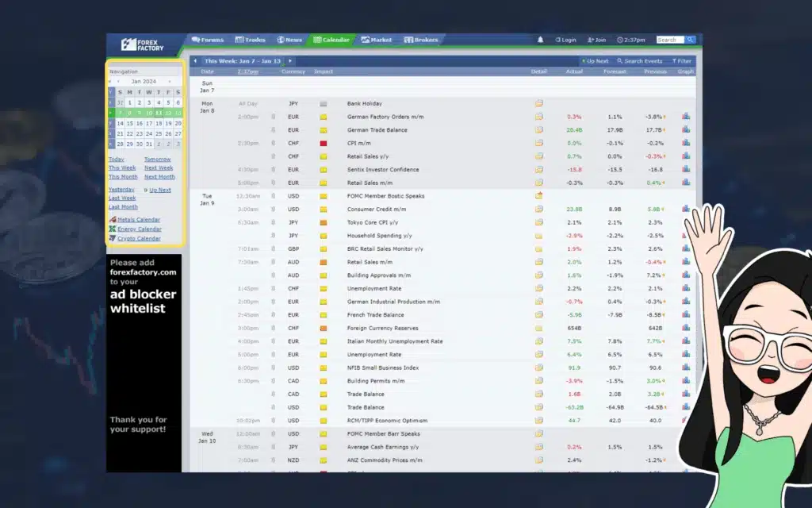
Task: Open the Forums tab
Action: pyautogui.click(x=208, y=40)
